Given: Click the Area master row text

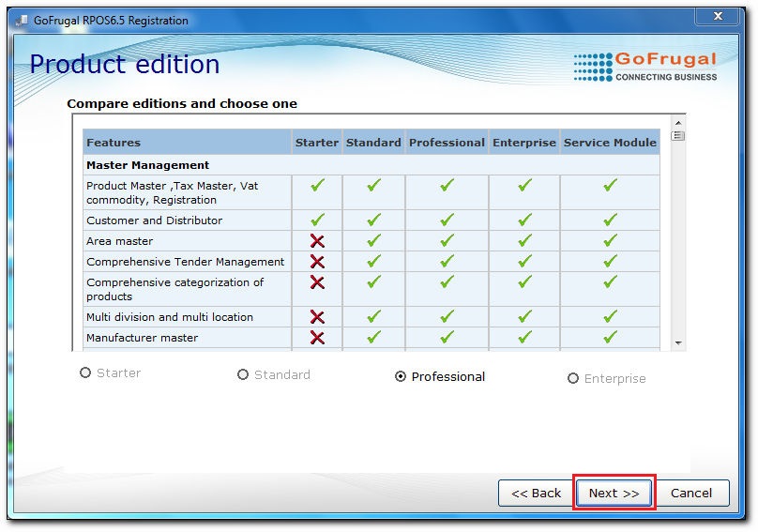Looking at the screenshot, I should [x=119, y=241].
